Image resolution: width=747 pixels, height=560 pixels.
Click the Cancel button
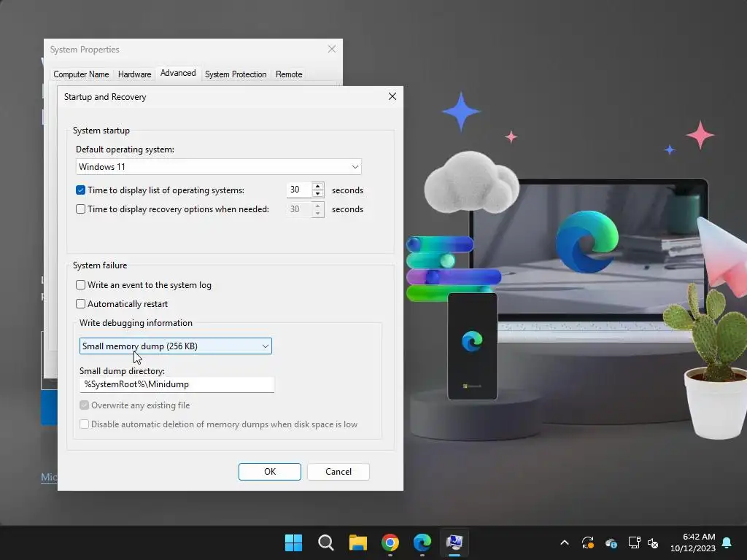tap(338, 472)
